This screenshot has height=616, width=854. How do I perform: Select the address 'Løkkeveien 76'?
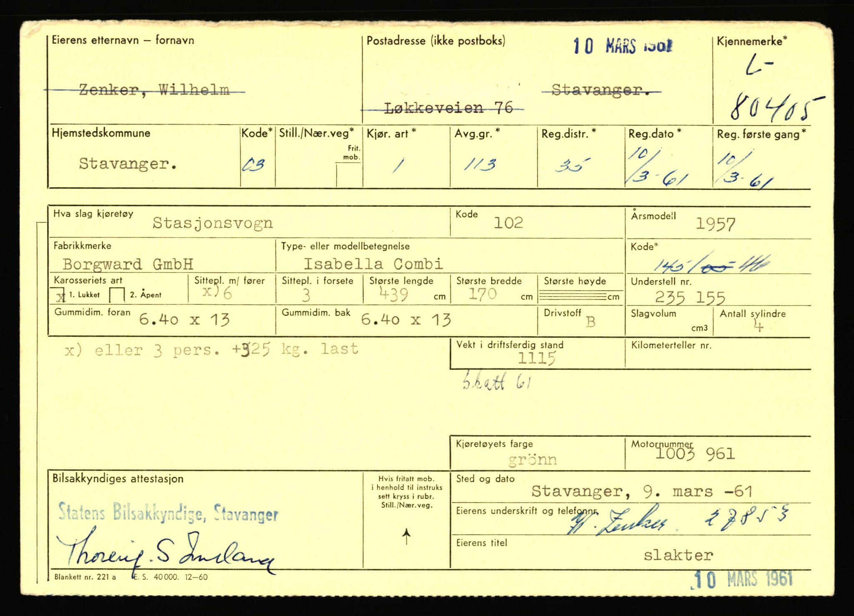click(x=448, y=108)
